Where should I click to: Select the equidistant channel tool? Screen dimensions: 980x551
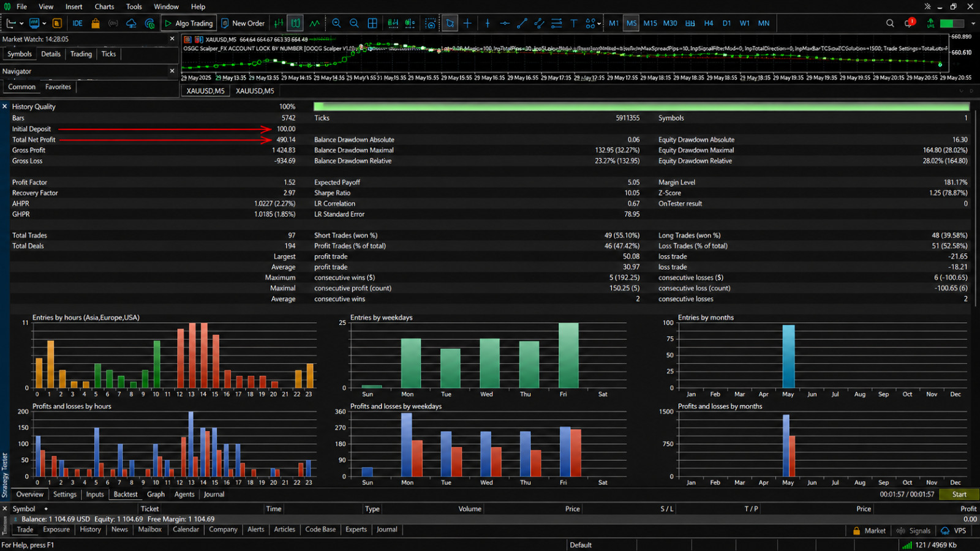click(x=539, y=23)
